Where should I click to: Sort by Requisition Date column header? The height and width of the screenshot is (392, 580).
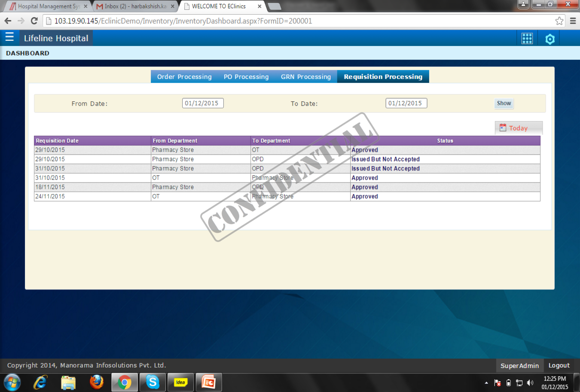point(92,140)
